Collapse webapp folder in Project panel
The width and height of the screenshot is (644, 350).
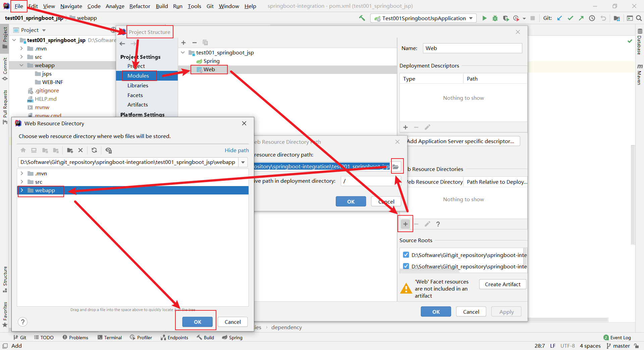(x=21, y=65)
